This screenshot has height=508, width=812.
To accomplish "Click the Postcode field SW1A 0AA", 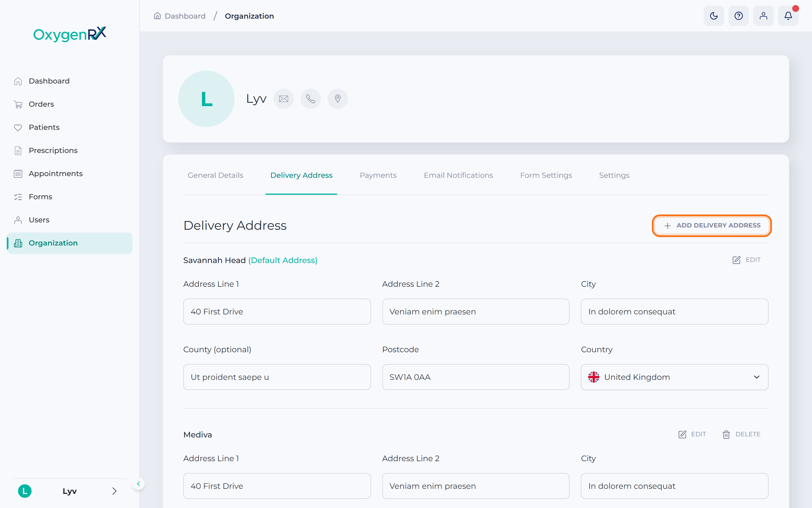I will (x=475, y=377).
